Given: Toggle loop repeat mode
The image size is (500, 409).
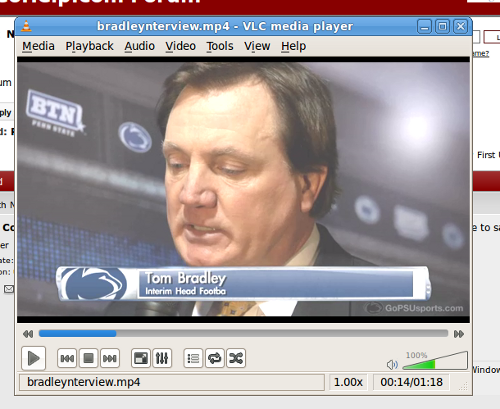Looking at the screenshot, I should (x=215, y=358).
